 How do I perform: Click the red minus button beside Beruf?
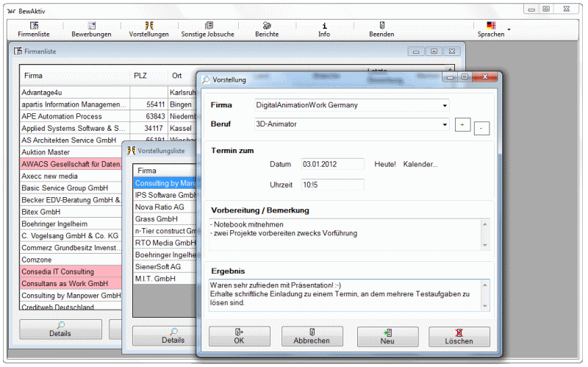coord(481,128)
